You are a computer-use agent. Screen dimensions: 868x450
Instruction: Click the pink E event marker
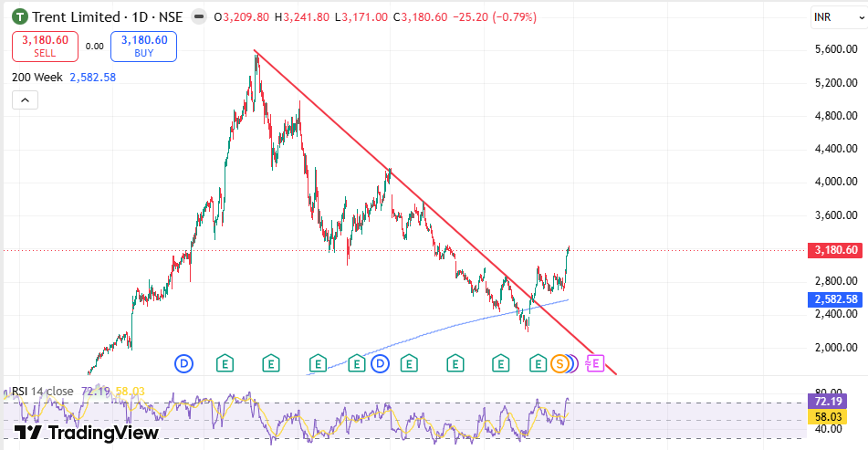pos(595,363)
